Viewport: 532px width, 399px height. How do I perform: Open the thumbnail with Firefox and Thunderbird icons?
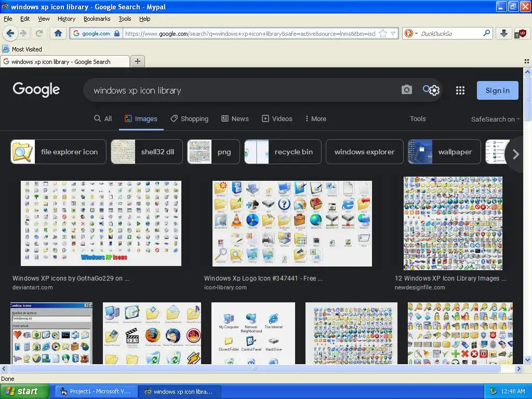point(152,333)
